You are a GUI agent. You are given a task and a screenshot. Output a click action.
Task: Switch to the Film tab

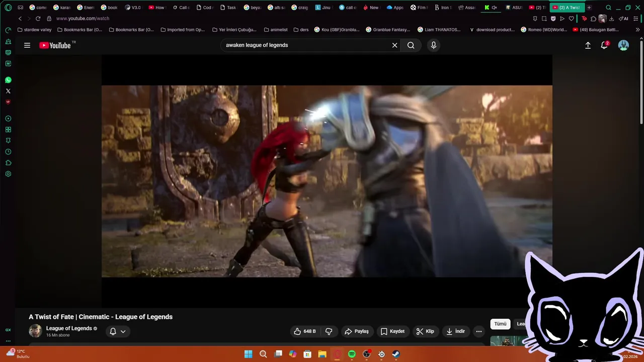[x=419, y=8]
